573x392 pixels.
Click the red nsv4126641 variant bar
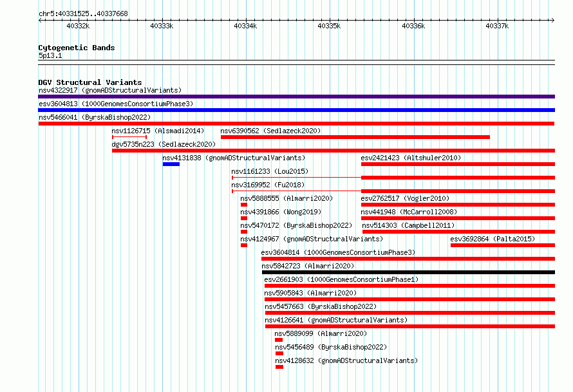(x=410, y=326)
